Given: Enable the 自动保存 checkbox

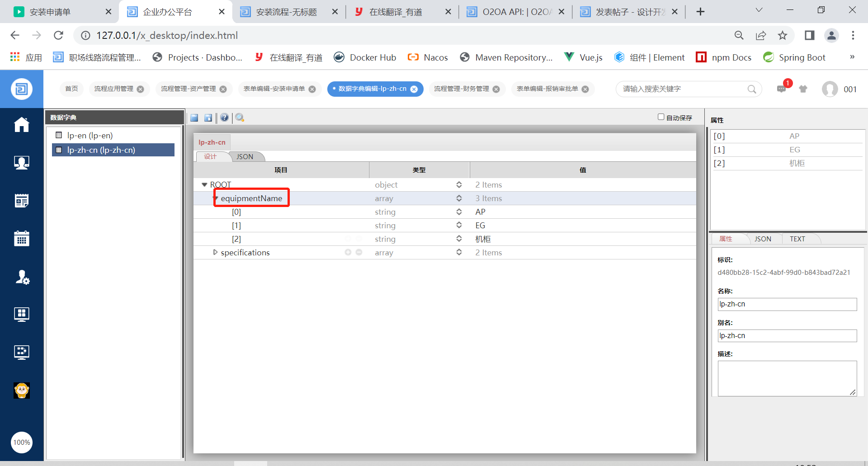Looking at the screenshot, I should point(661,117).
